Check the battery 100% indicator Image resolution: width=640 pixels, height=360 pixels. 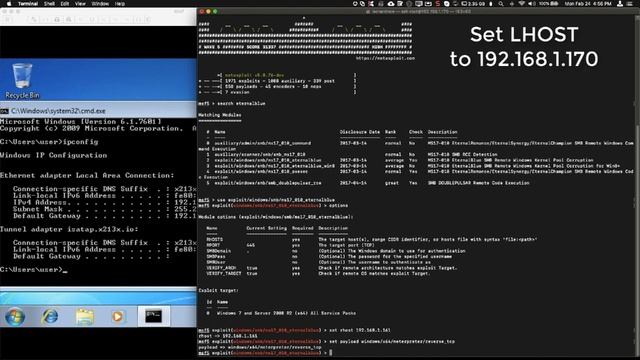548,4
